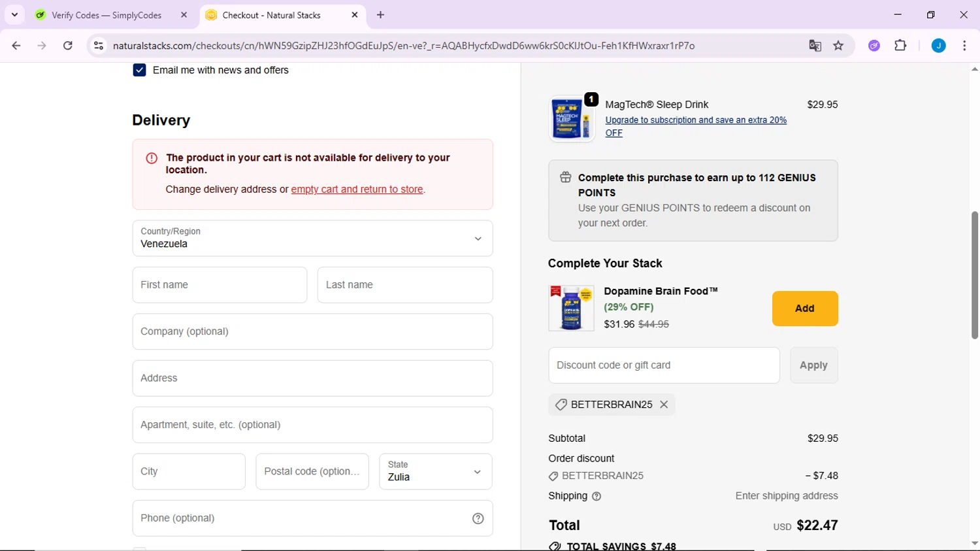Reload the checkout page
The height and width of the screenshot is (551, 980).
click(68, 46)
